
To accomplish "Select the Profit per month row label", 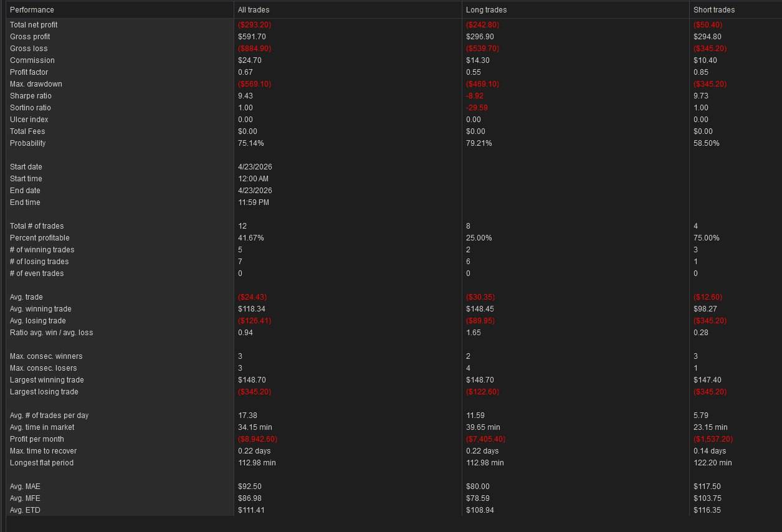I will pyautogui.click(x=37, y=439).
